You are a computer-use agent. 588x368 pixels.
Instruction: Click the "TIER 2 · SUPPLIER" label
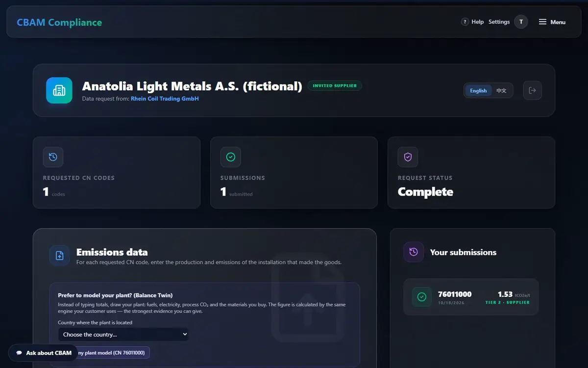pyautogui.click(x=508, y=303)
